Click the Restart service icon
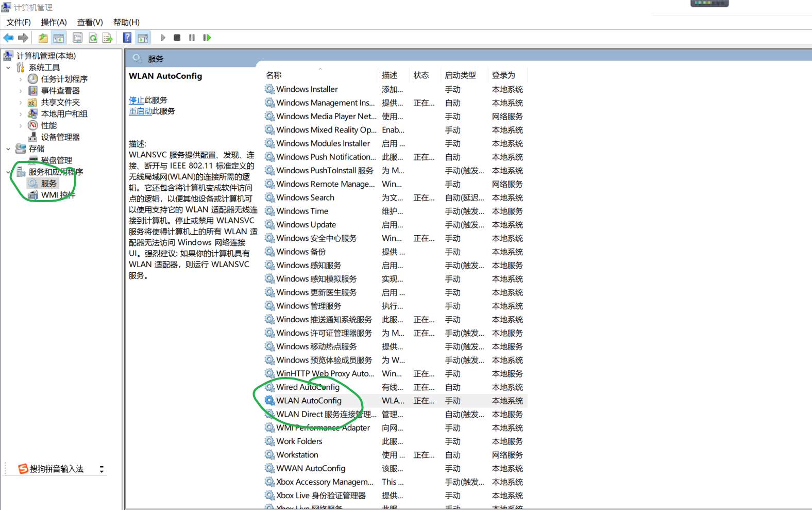This screenshot has height=510, width=812. [207, 38]
